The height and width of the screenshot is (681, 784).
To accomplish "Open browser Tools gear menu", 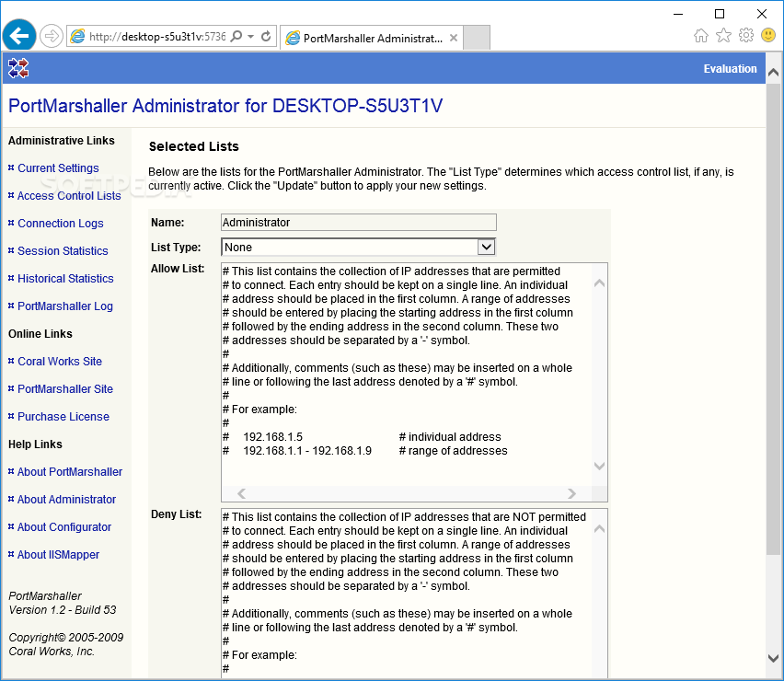I will click(746, 36).
